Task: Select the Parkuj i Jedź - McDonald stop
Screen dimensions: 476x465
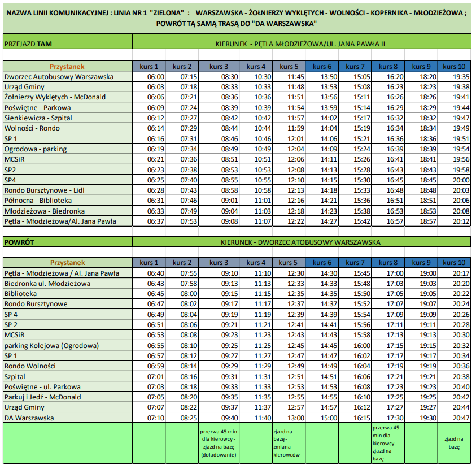Action: [43, 397]
